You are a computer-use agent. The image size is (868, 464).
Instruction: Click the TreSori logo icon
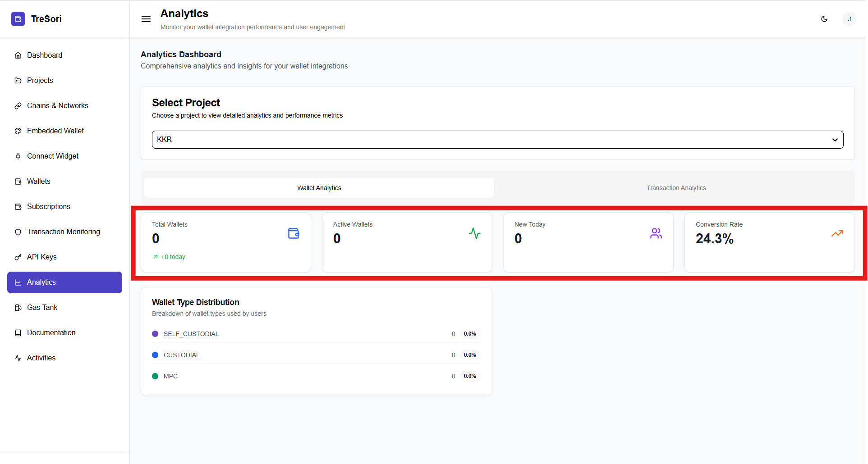click(x=18, y=19)
